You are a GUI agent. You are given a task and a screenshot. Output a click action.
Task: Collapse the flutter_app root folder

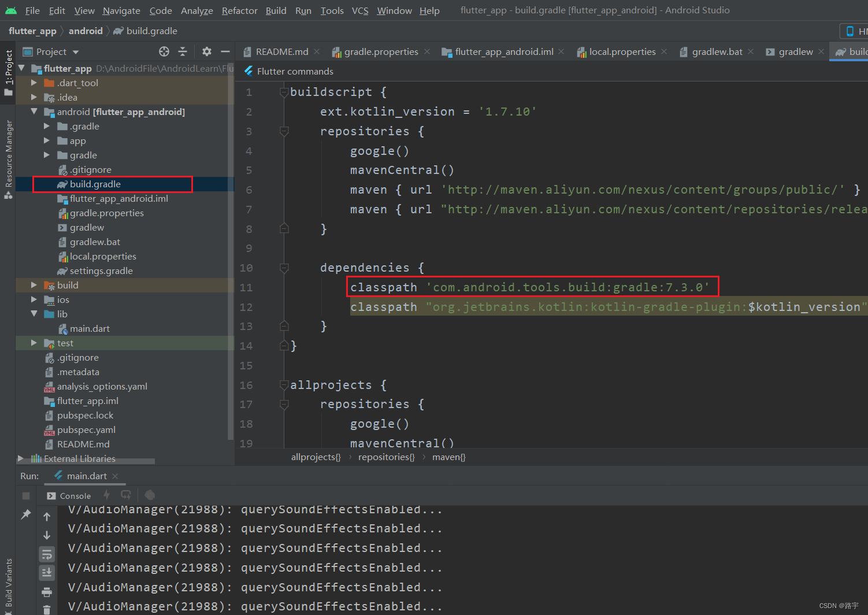tap(21, 68)
